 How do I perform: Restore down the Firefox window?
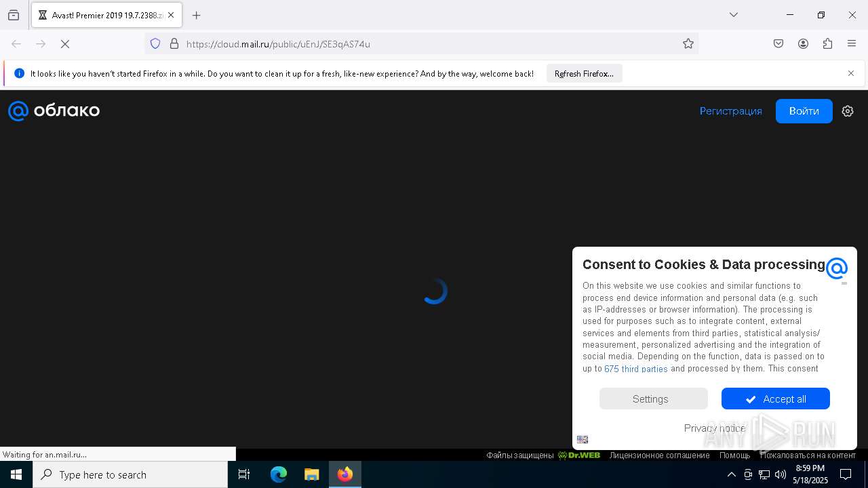(x=821, y=15)
